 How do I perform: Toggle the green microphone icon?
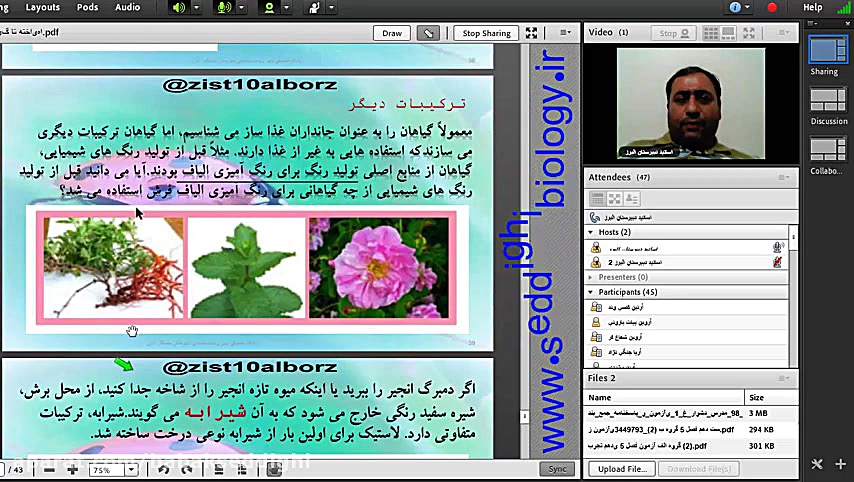click(x=223, y=8)
